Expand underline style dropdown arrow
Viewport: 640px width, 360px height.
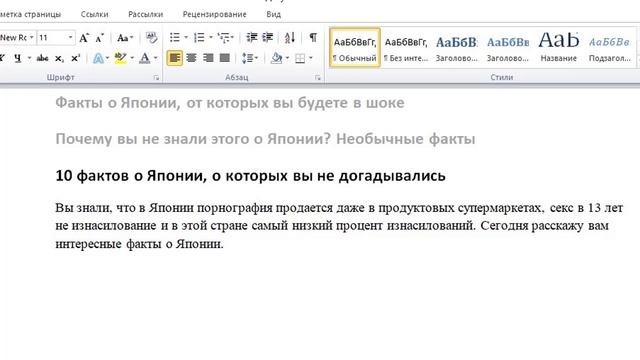point(29,58)
